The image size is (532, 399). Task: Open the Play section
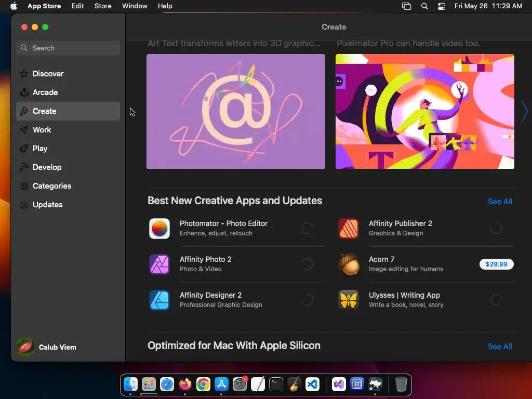[68, 148]
